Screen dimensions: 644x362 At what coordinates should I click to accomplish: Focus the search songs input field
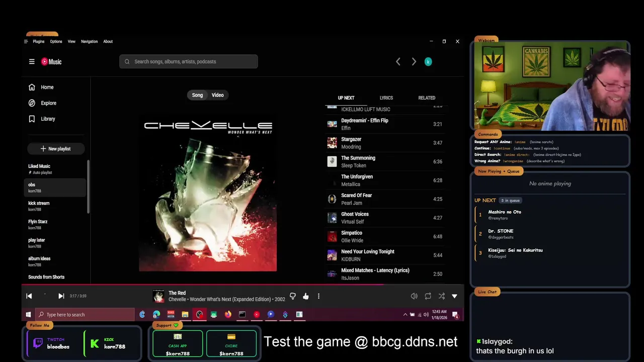click(189, 61)
